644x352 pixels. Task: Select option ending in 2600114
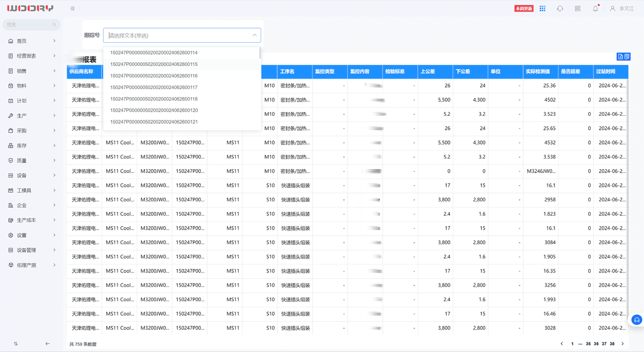[x=181, y=53]
